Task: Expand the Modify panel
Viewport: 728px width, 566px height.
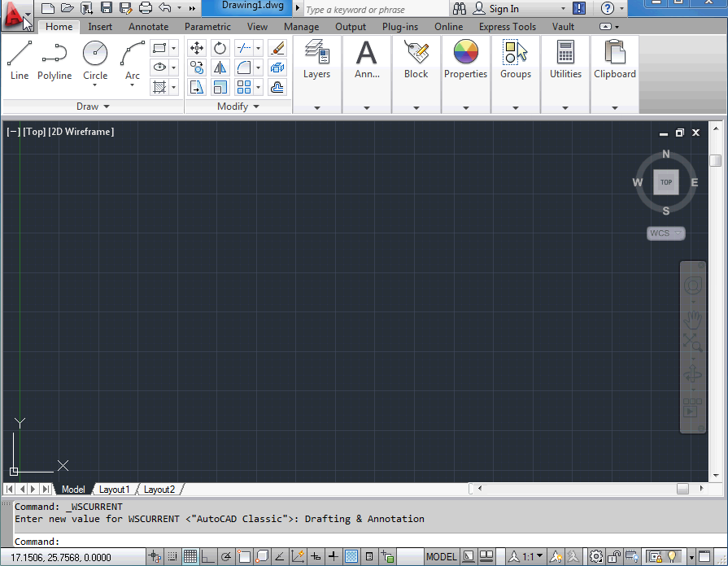Action: (235, 106)
